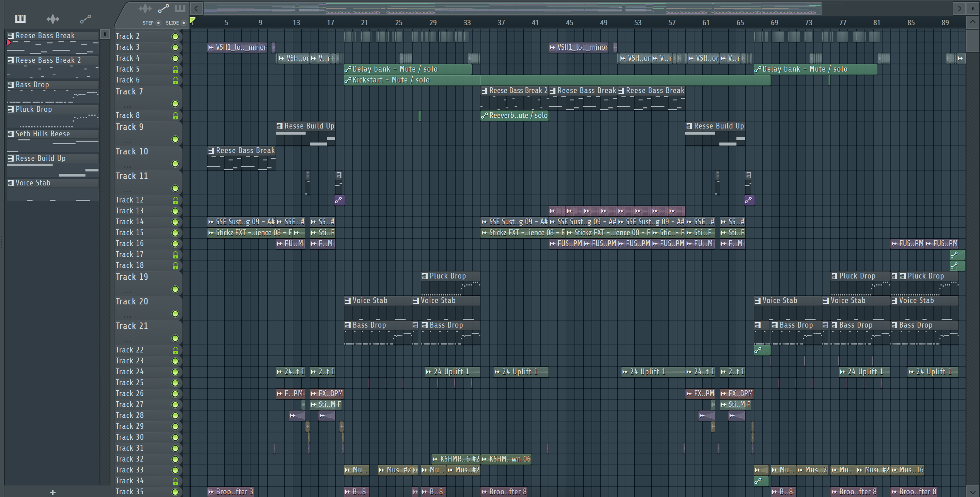Open the picker panel options dropdown
The height and width of the screenshot is (497, 980).
click(105, 34)
